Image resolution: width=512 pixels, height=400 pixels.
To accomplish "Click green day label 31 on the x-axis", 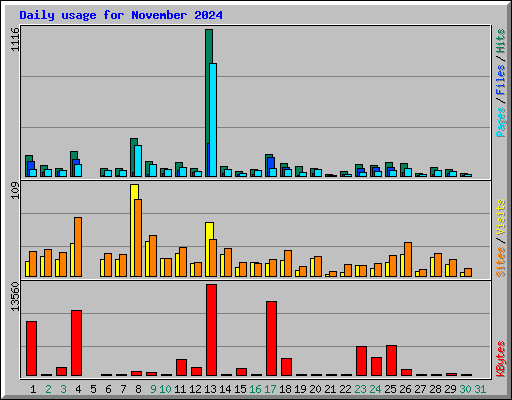I will point(480,389).
